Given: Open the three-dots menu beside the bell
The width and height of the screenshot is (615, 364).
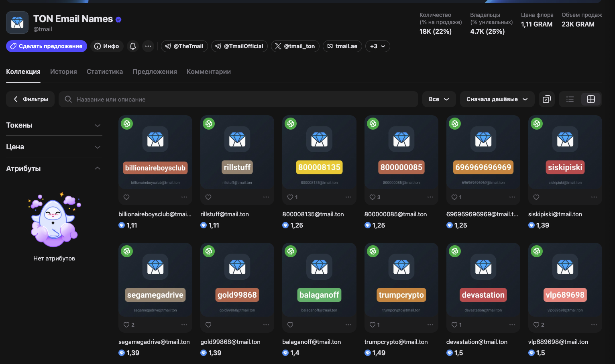Looking at the screenshot, I should pos(148,46).
